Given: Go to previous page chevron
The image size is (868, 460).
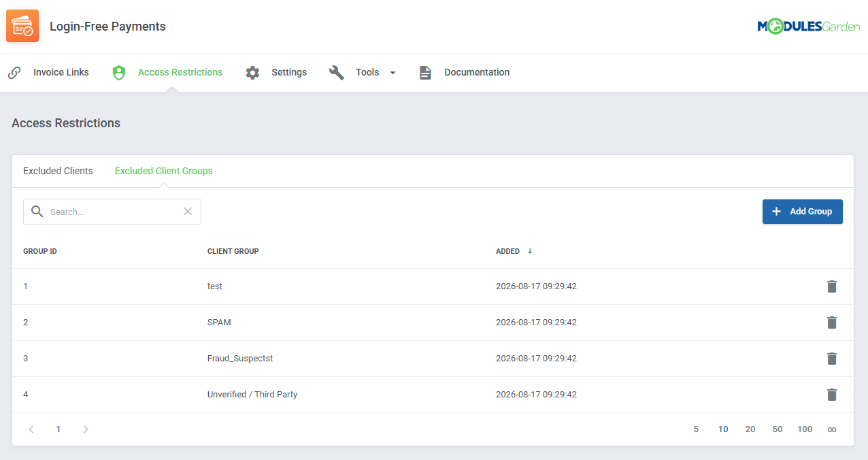Looking at the screenshot, I should [x=31, y=429].
